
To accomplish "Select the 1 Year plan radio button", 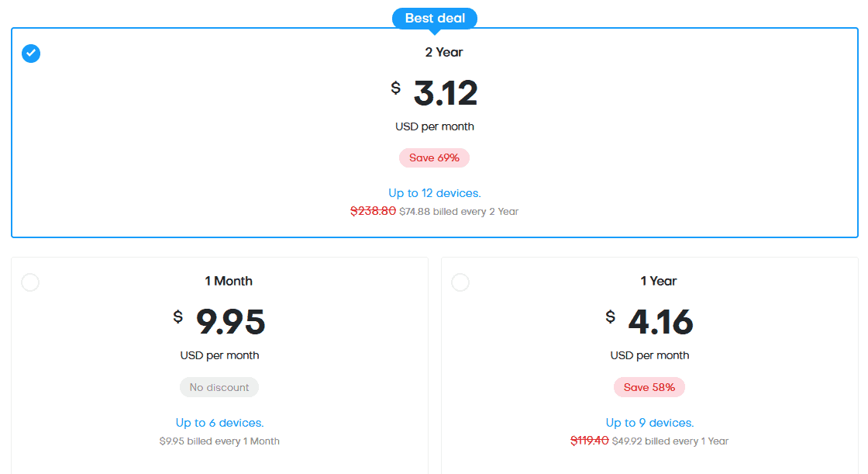I will coord(460,282).
